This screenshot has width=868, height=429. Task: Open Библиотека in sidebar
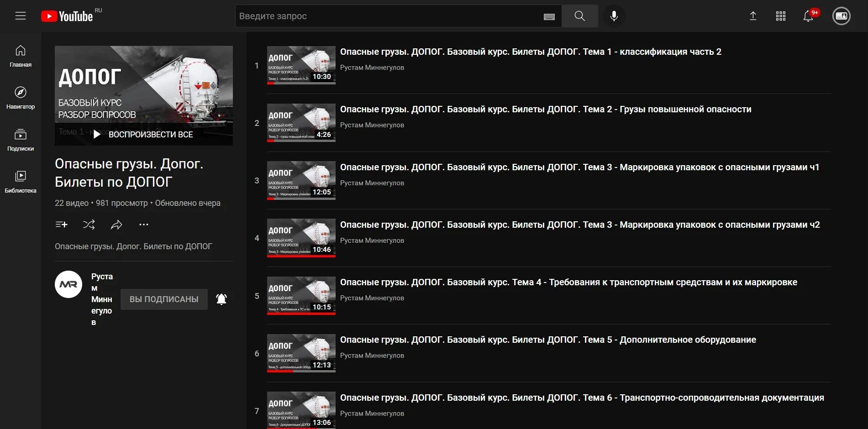click(x=21, y=183)
